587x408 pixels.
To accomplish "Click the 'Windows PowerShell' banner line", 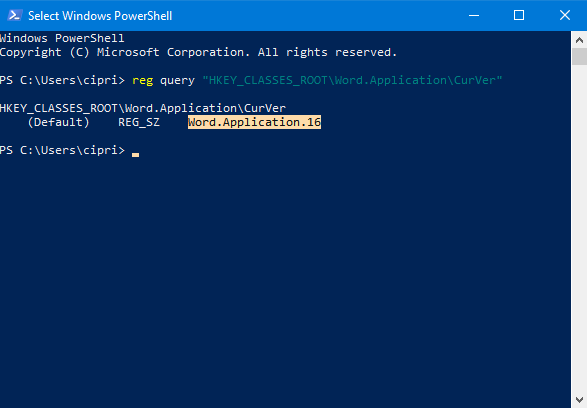I will coord(62,38).
